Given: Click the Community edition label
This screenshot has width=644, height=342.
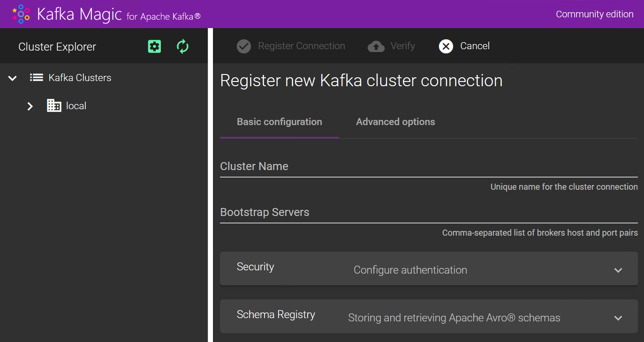Looking at the screenshot, I should coord(595,14).
